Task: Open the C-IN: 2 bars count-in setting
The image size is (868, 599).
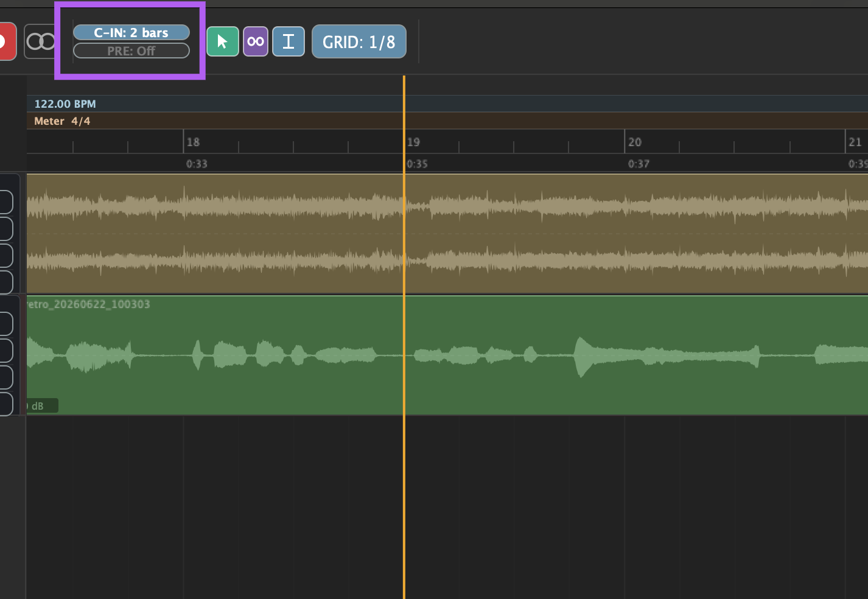Action: click(x=131, y=32)
